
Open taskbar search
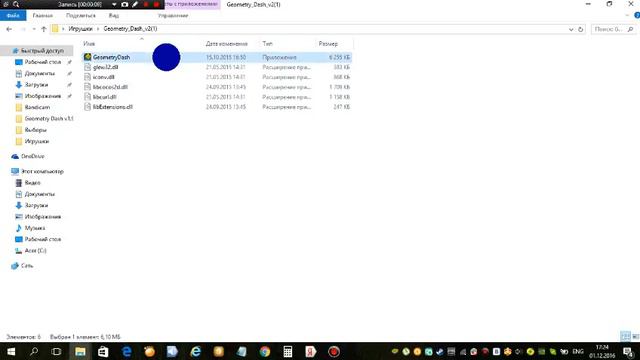(34, 351)
